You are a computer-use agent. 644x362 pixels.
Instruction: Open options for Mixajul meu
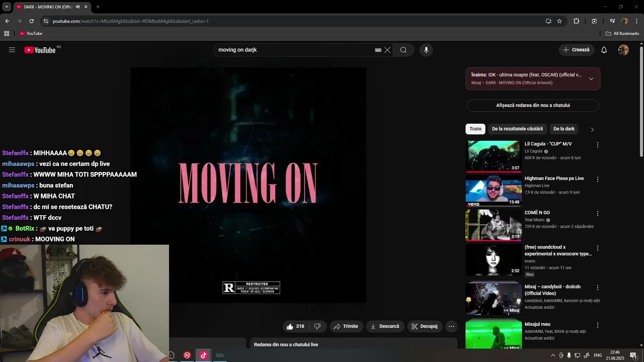pos(598,325)
